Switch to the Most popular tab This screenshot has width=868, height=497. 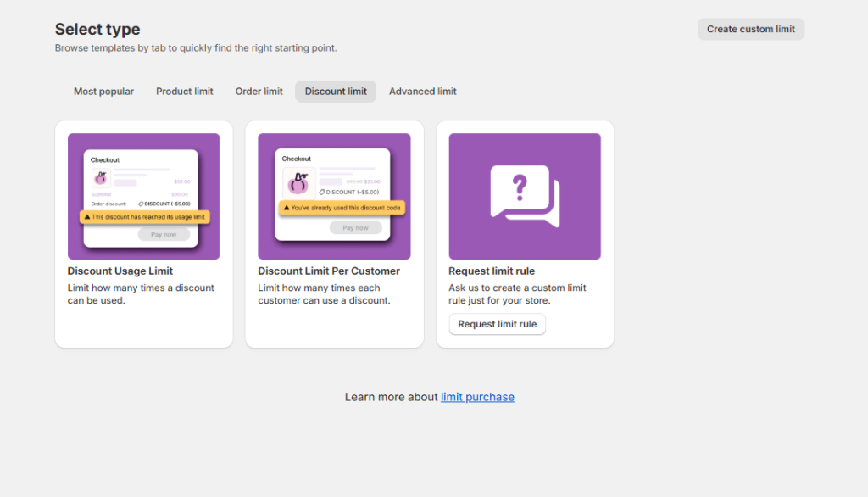pos(103,92)
